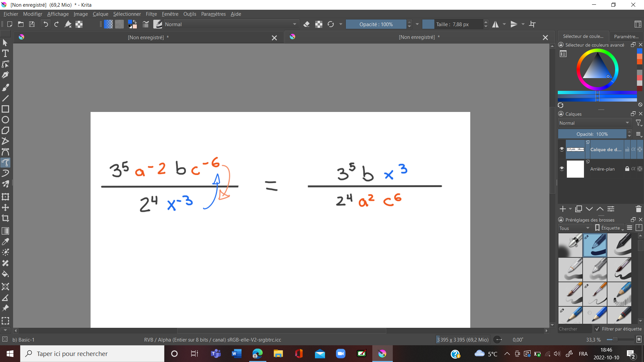The width and height of the screenshot is (644, 362).
Task: Open the Filtre menu
Action: pyautogui.click(x=151, y=14)
